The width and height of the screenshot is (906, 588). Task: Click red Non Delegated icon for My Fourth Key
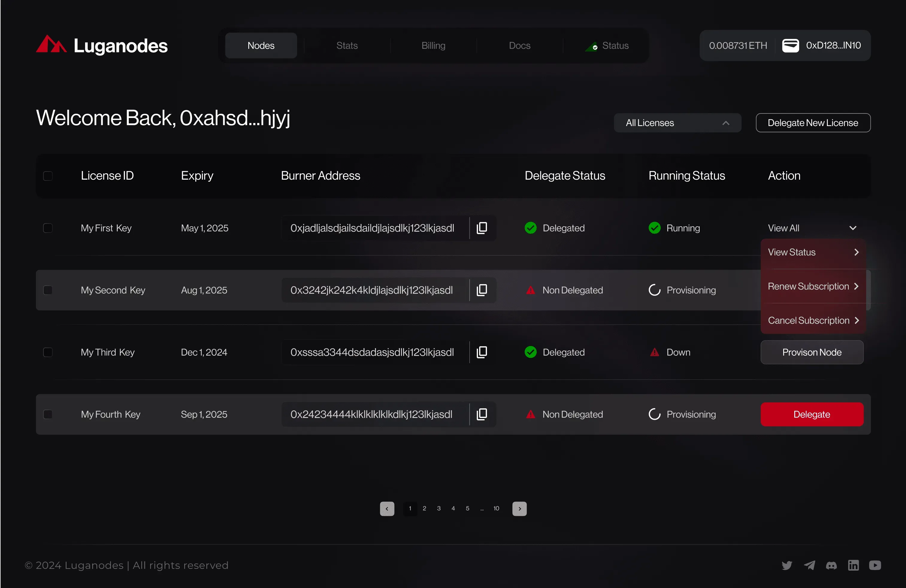click(x=530, y=414)
